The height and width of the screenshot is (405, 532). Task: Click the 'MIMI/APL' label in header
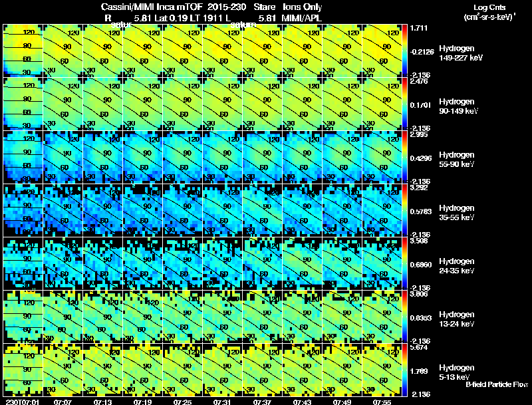(301, 18)
